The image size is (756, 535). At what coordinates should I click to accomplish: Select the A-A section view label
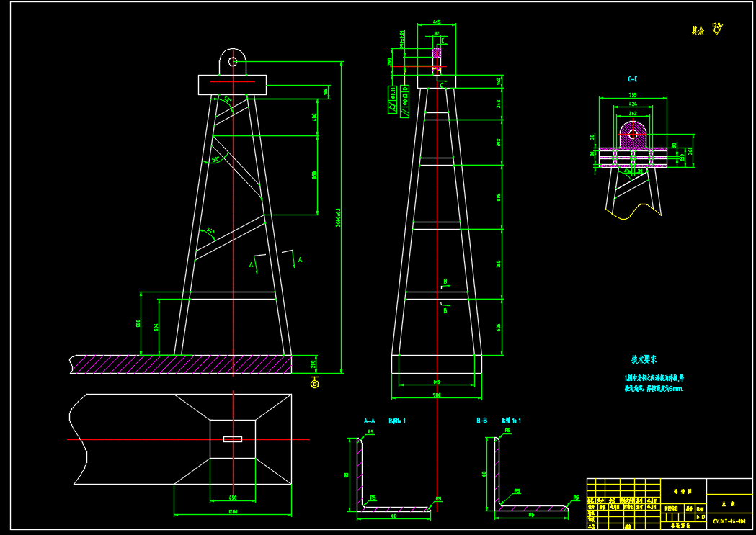[x=369, y=420]
